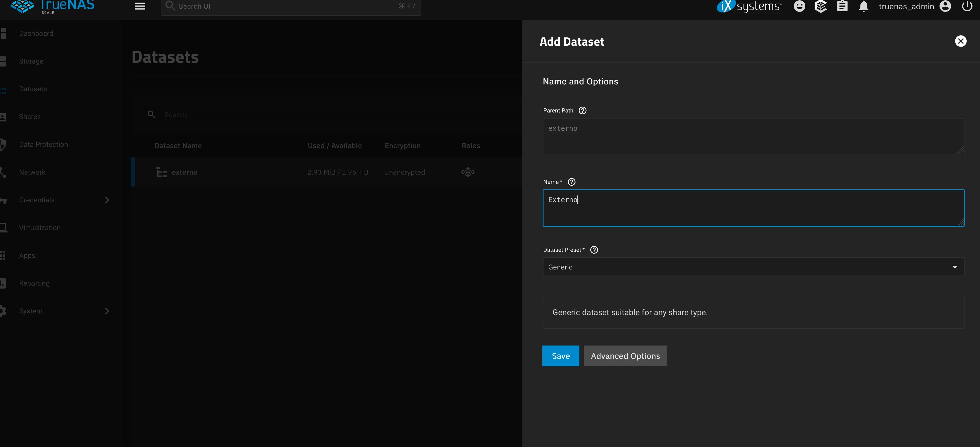Click the Save button
This screenshot has height=447, width=980.
pos(560,356)
